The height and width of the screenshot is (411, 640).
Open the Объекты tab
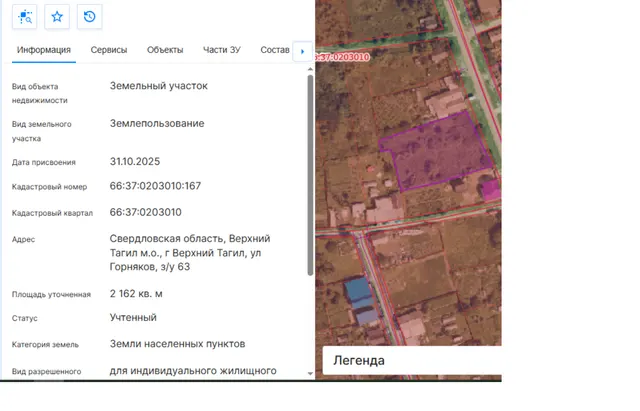(x=165, y=50)
